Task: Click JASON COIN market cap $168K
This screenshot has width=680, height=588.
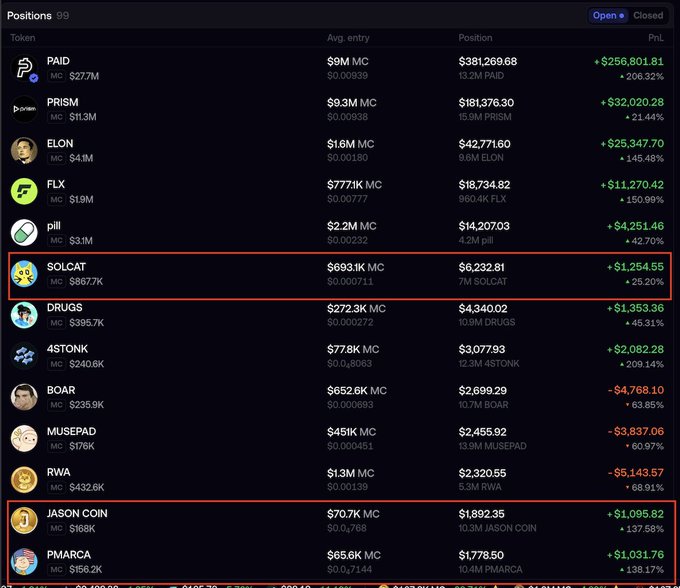Action: coord(82,528)
